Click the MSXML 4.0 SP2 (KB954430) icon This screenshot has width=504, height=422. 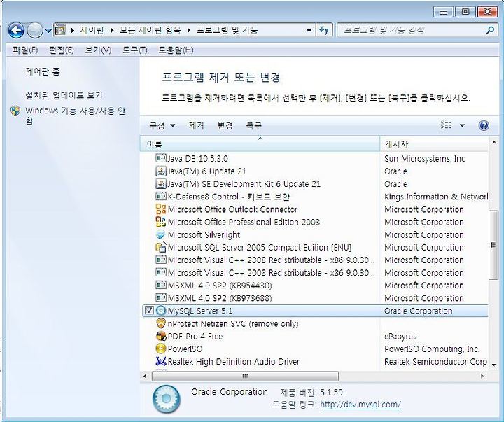tap(161, 285)
